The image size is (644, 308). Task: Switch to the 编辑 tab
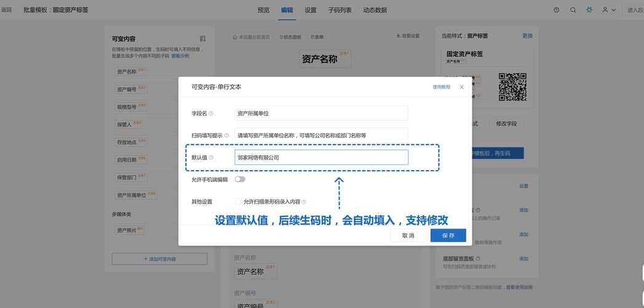[287, 10]
